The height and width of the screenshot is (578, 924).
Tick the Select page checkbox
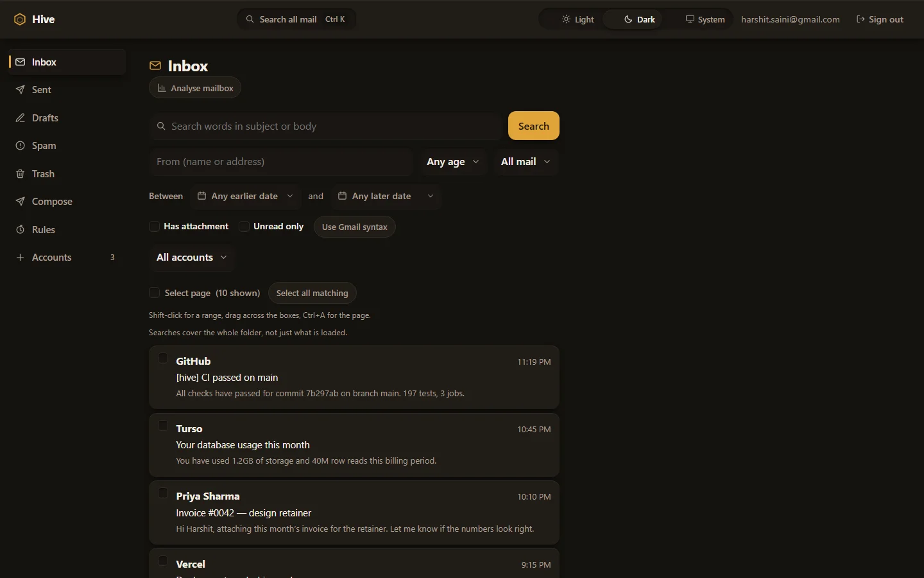(x=154, y=293)
